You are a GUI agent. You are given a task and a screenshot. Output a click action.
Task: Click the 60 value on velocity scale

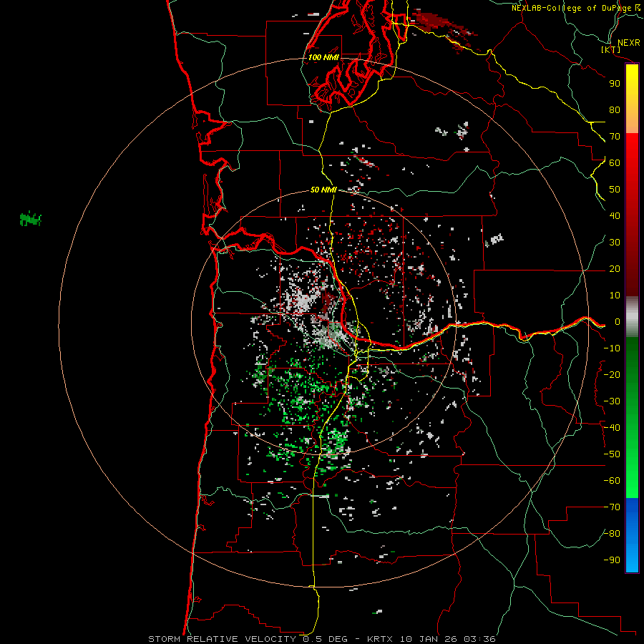(x=615, y=163)
